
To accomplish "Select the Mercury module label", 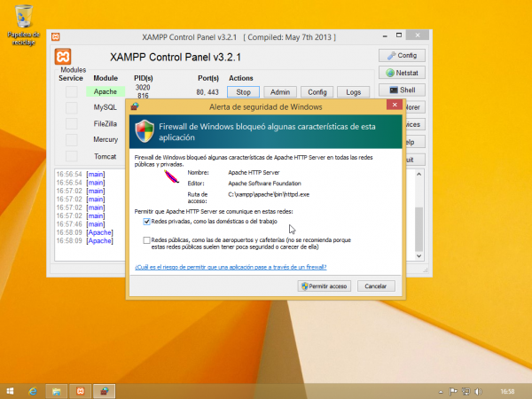I will [106, 139].
